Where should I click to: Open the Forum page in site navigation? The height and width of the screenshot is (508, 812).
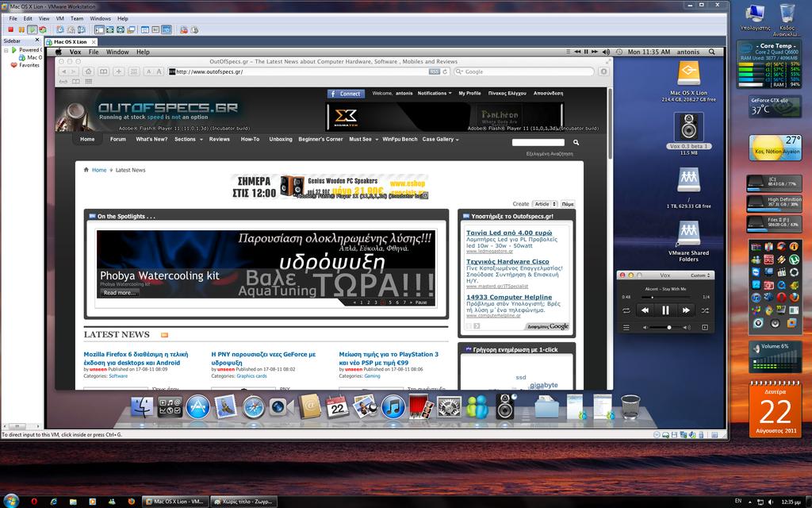pos(118,140)
